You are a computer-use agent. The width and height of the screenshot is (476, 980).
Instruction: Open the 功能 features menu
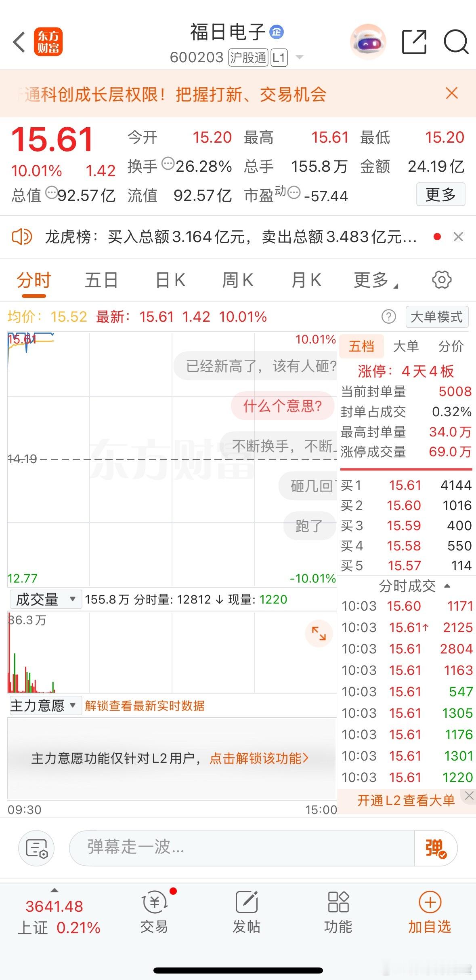[338, 912]
